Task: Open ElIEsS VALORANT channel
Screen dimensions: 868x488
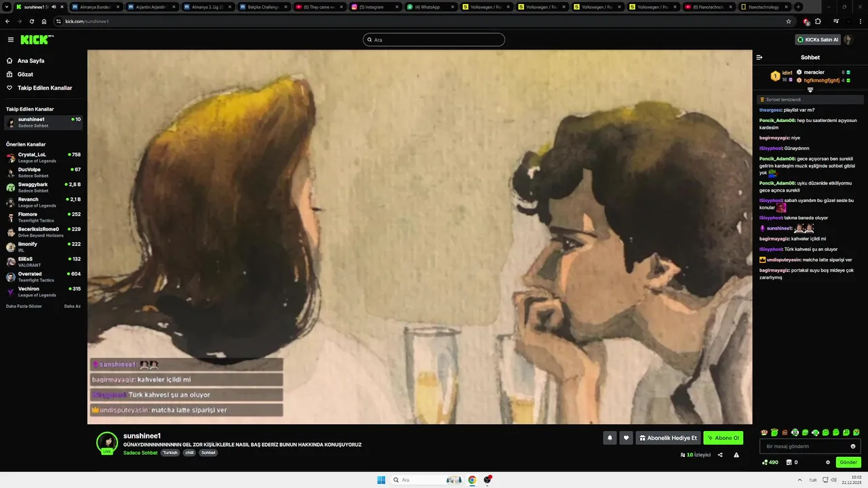Action: (43, 262)
